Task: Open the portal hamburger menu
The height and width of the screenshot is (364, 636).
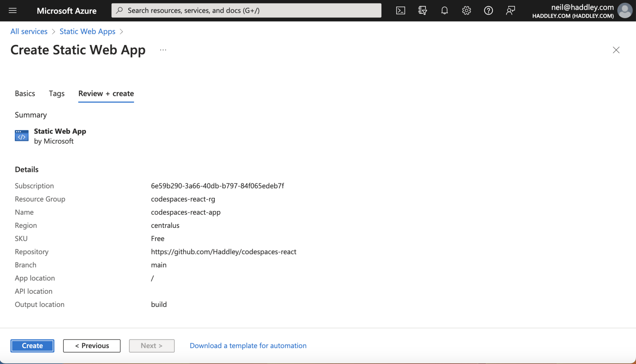Action: click(13, 10)
